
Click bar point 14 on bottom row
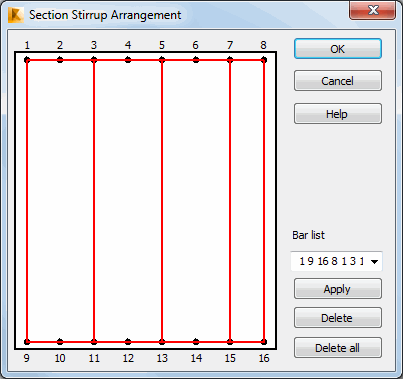click(x=196, y=342)
